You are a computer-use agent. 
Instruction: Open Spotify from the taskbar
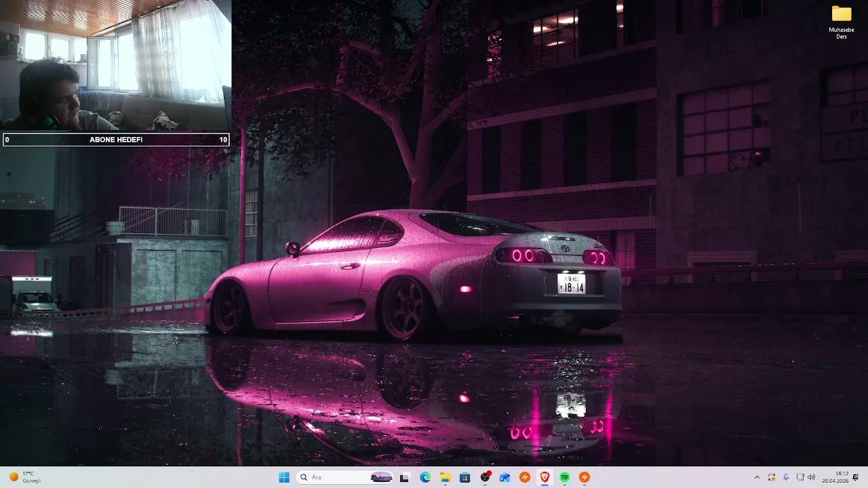(x=565, y=477)
